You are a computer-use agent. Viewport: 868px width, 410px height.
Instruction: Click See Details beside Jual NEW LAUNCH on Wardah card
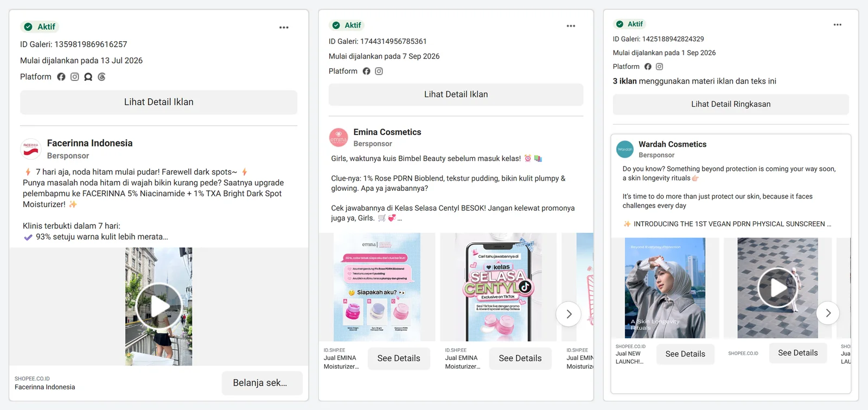click(685, 354)
